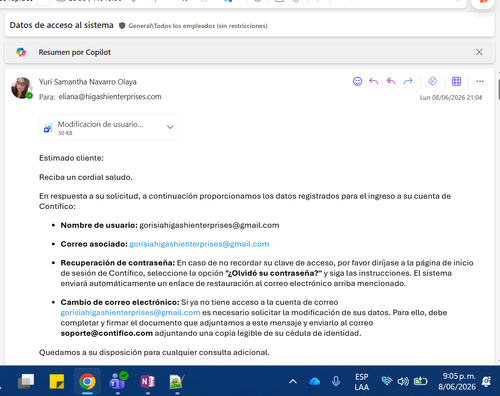
Task: Open volume speaker tray icon
Action: [403, 381]
